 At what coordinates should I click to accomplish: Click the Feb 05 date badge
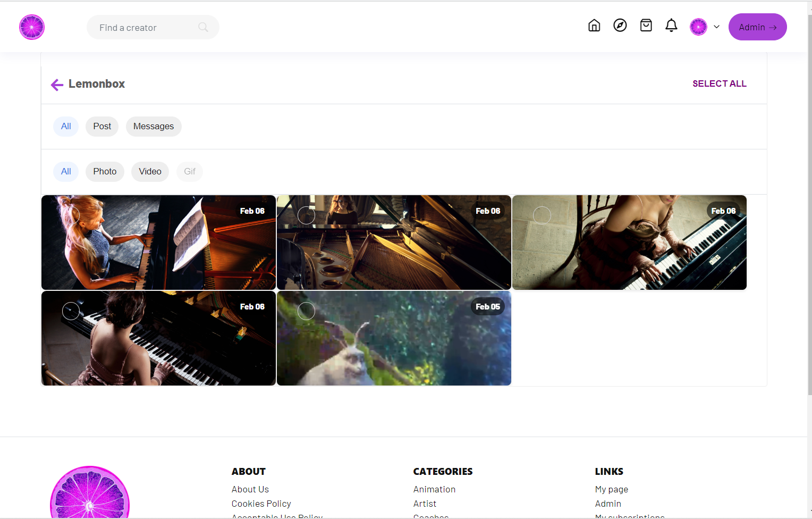pyautogui.click(x=488, y=307)
